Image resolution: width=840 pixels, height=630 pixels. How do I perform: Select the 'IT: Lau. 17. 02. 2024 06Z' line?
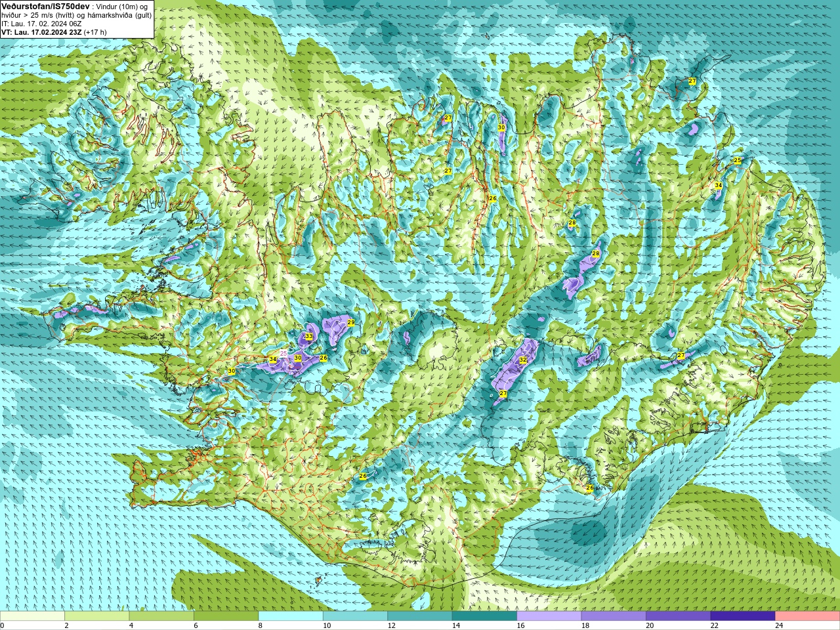(x=41, y=24)
